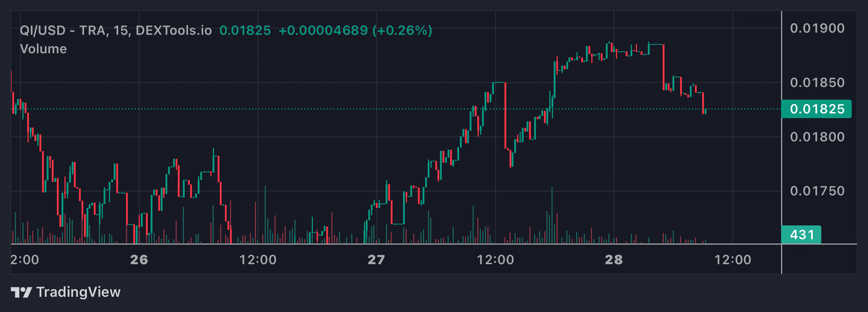Click the 0.01800 price scale label
This screenshot has width=868, height=312.
tap(817, 137)
